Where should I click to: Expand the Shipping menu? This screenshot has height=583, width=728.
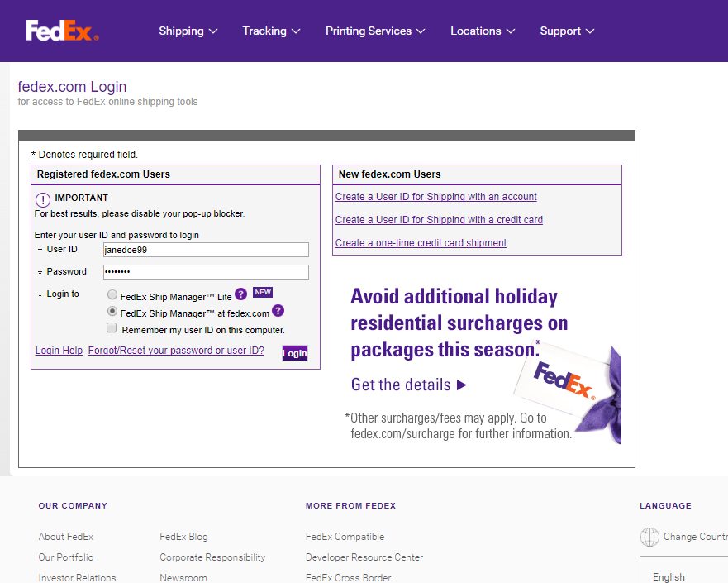click(x=188, y=31)
